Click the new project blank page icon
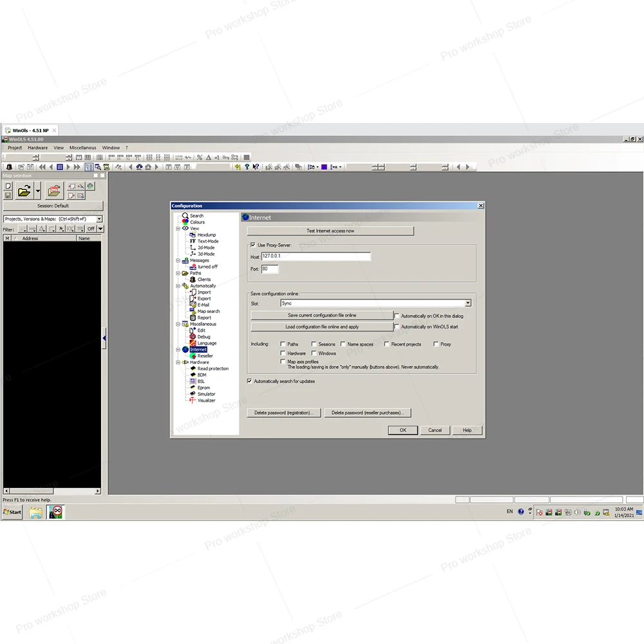 8,187
